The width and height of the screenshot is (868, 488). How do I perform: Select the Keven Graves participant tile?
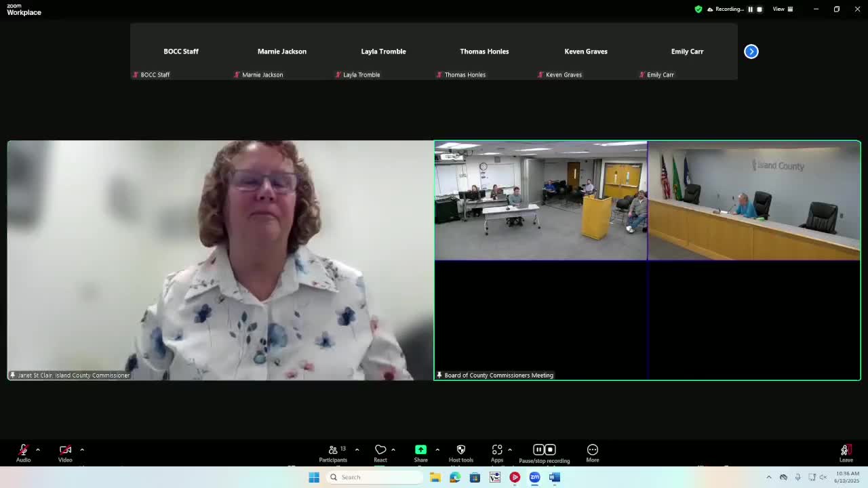586,52
